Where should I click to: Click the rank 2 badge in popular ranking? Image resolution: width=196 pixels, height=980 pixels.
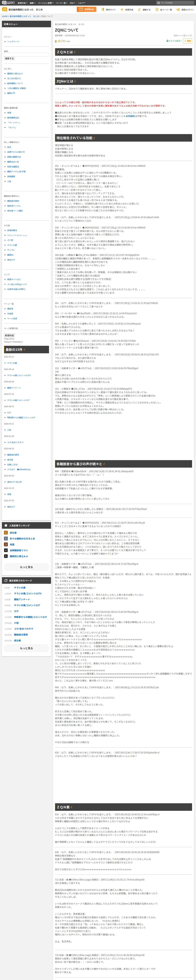point(6,539)
